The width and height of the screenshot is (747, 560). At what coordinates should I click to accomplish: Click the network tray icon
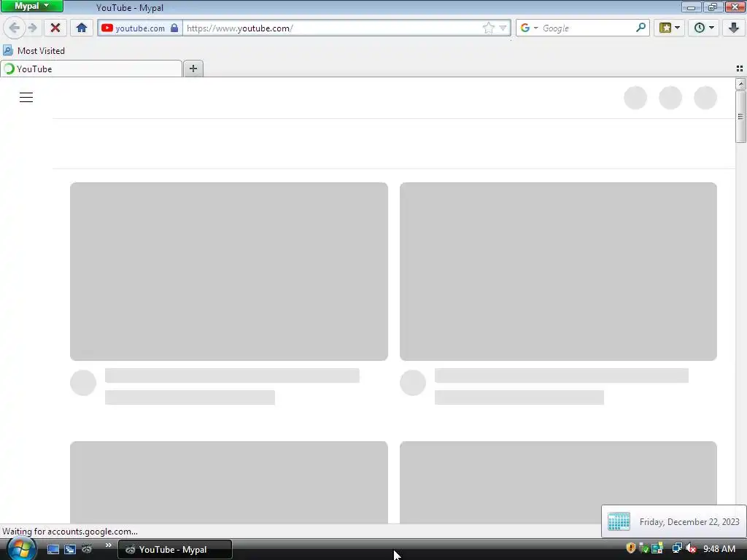click(676, 548)
